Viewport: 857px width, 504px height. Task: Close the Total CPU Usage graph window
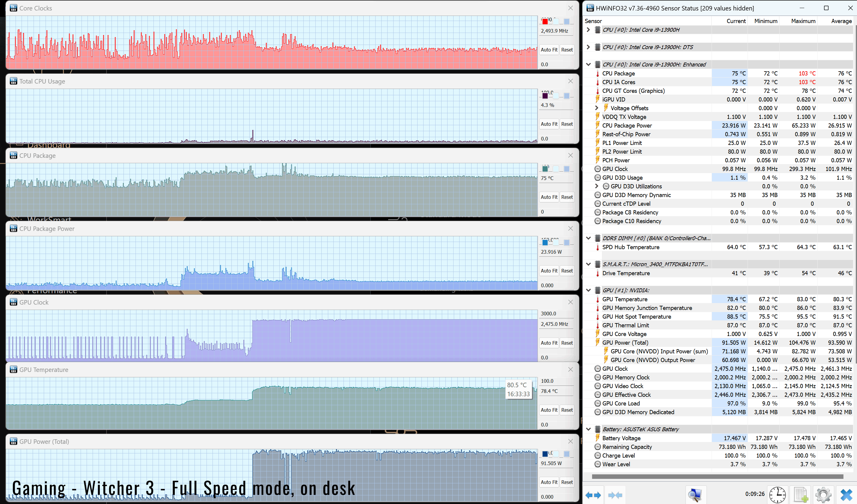(x=570, y=81)
